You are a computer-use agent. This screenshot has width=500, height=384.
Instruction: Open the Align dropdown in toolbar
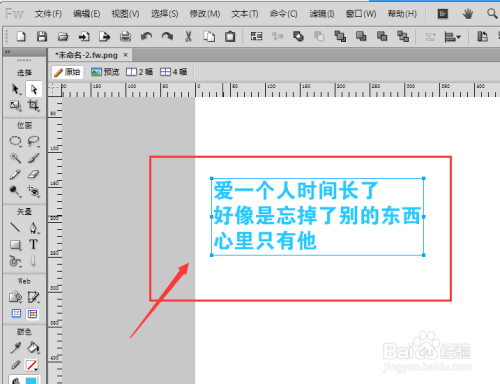(x=452, y=37)
